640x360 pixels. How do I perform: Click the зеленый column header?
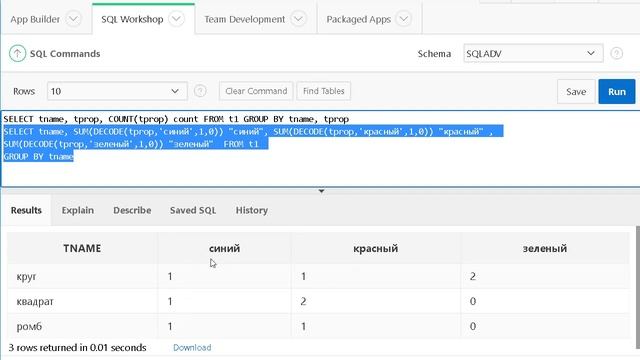tap(544, 248)
